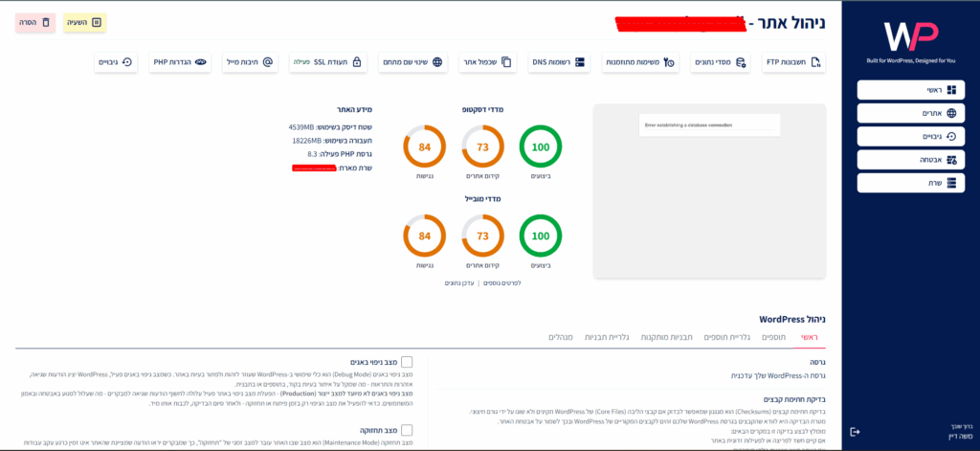This screenshot has width=980, height=451.
Task: Open security (אבטחה) in the sidebar
Action: [x=911, y=160]
